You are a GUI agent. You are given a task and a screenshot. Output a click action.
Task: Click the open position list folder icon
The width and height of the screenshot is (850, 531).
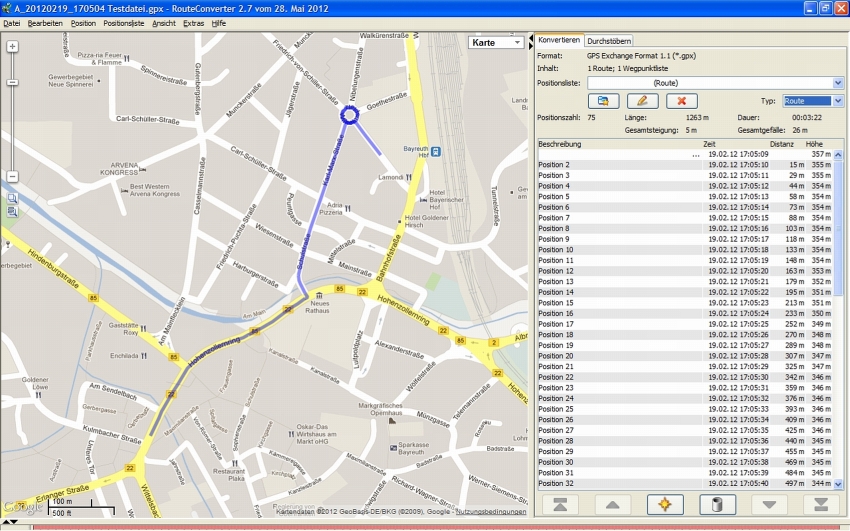point(603,101)
